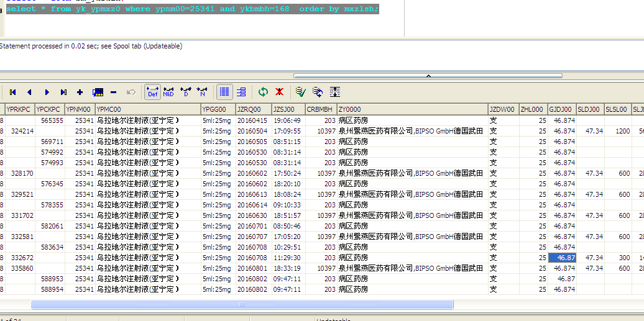Toggle N&D column width mode

point(168,93)
